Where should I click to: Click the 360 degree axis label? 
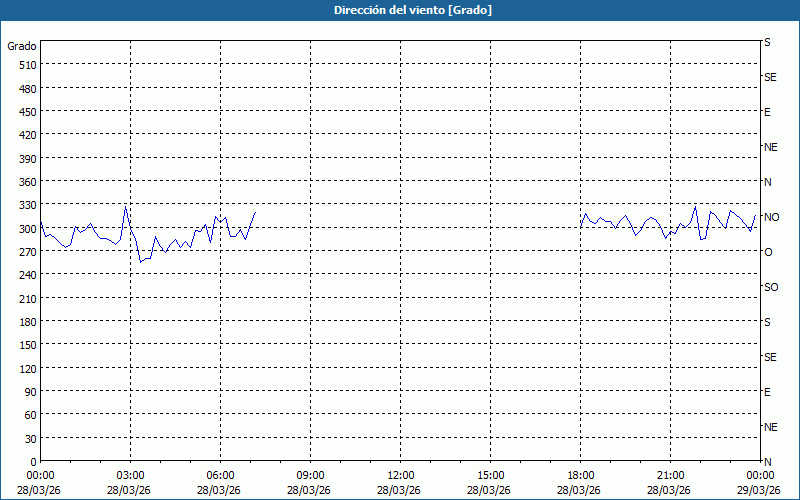coord(28,182)
